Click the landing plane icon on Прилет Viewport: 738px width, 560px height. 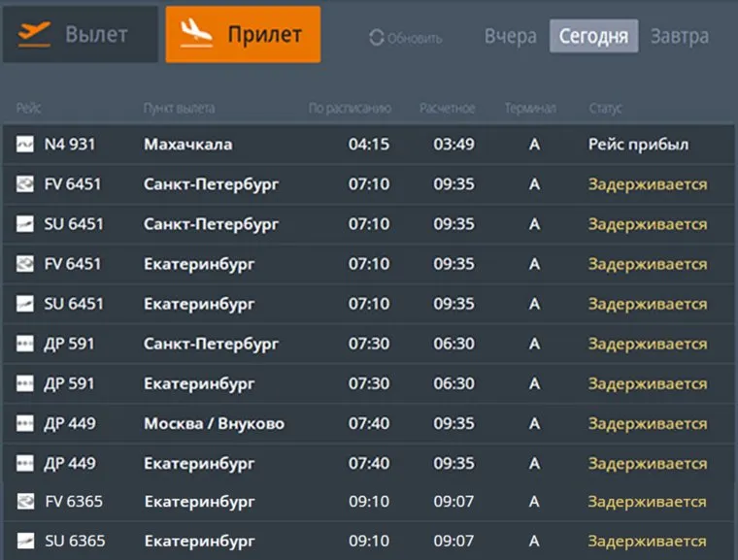coord(197,34)
